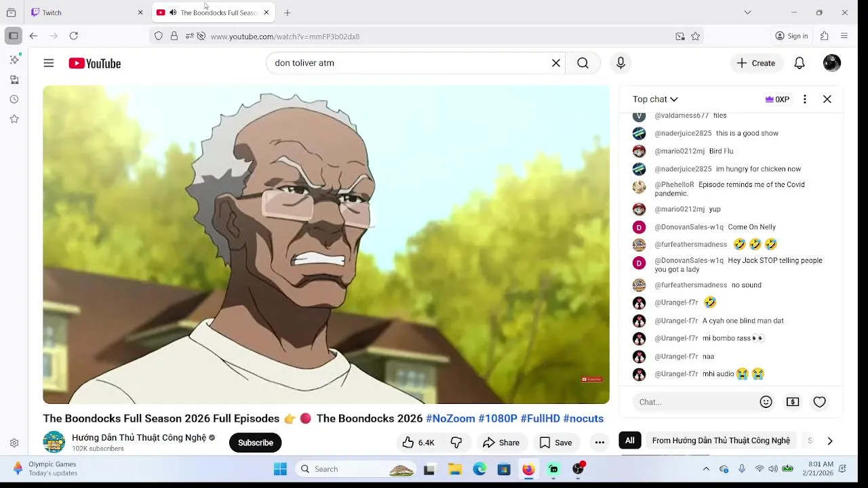
Task: Open the #FullHD hashtag link
Action: [540, 419]
